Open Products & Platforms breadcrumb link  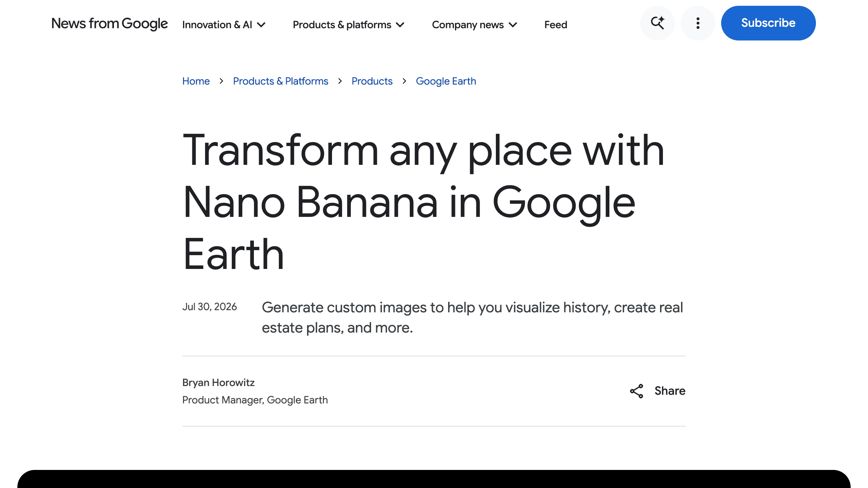pyautogui.click(x=281, y=81)
